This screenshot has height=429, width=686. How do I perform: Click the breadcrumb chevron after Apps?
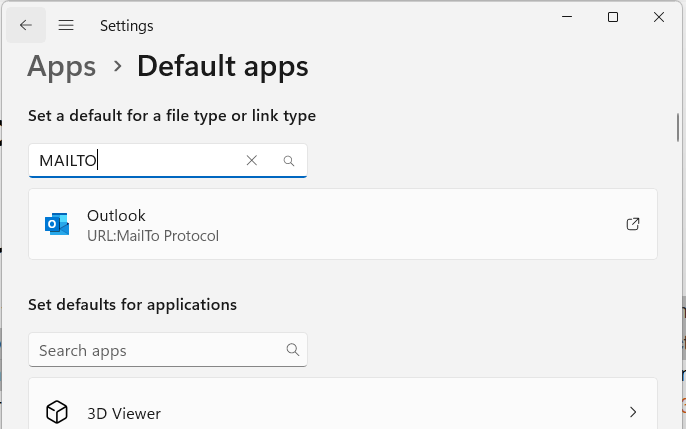click(117, 67)
